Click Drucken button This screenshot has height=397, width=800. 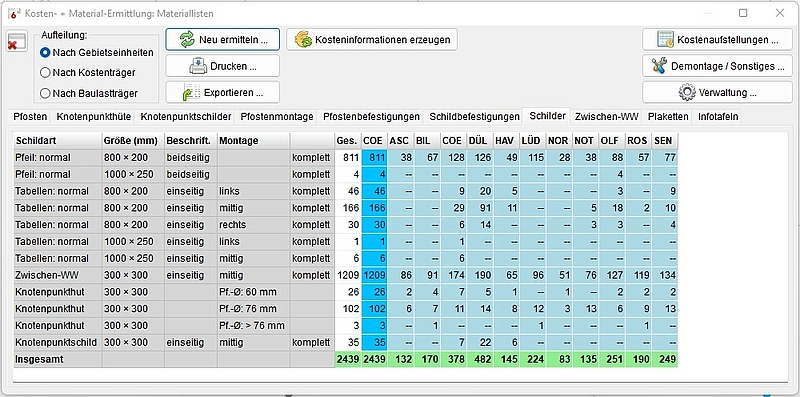pos(222,66)
